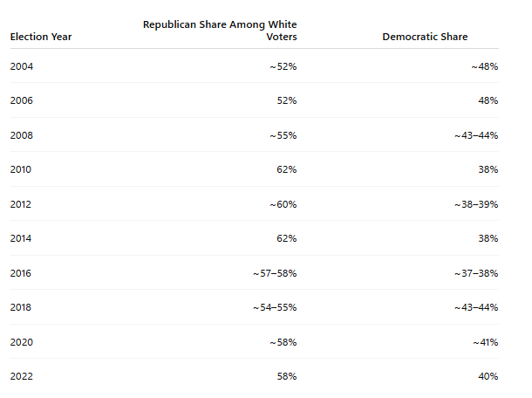Select the 2020 Democratic share ~41% cell
Viewport: 532px width, 398px height.
point(486,342)
